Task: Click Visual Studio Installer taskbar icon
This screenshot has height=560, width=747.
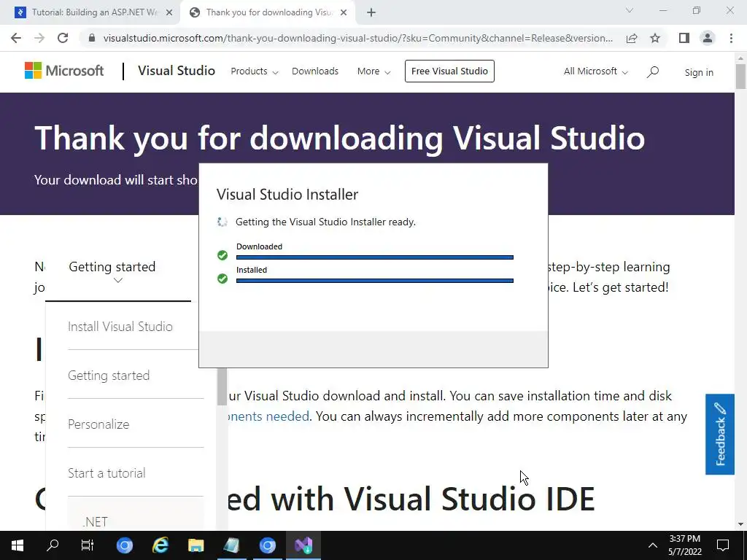Action: click(303, 545)
